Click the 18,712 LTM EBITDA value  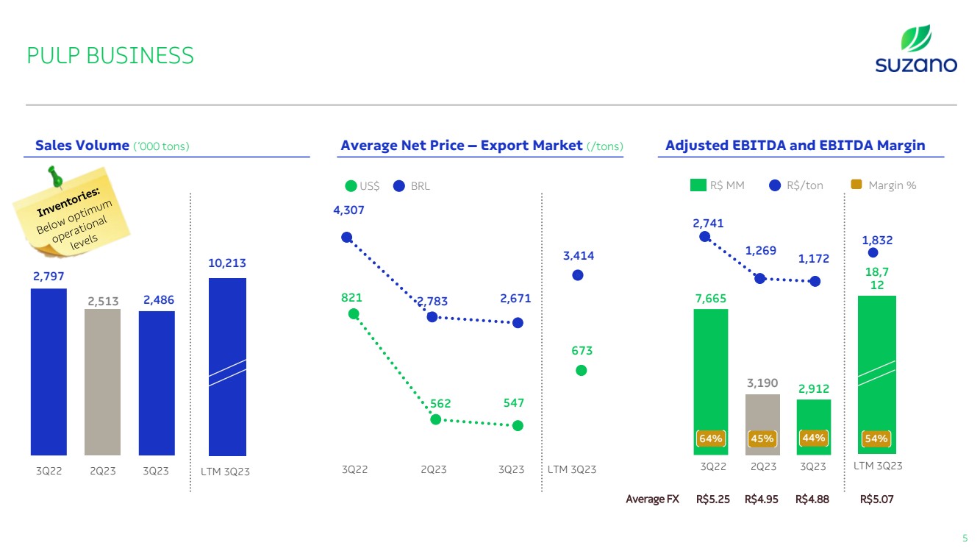pos(878,278)
